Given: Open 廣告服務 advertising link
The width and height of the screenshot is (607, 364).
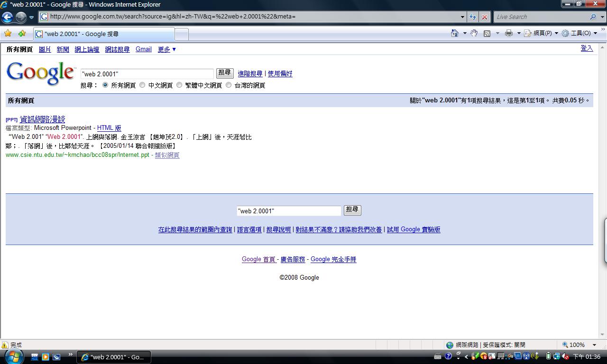Looking at the screenshot, I should (x=293, y=259).
